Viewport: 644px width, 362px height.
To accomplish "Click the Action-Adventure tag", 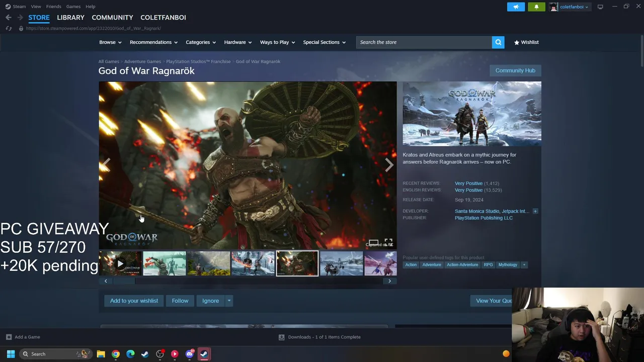I will pos(462,265).
